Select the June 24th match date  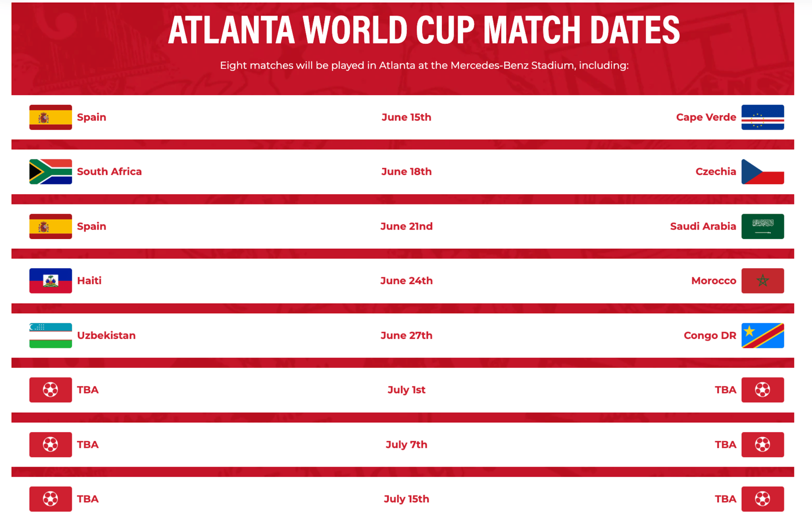point(406,280)
